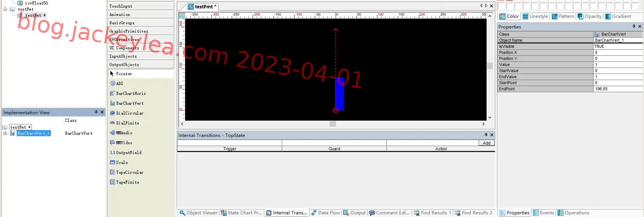Select the TapeFinite object
644x217 pixels.
124,182
